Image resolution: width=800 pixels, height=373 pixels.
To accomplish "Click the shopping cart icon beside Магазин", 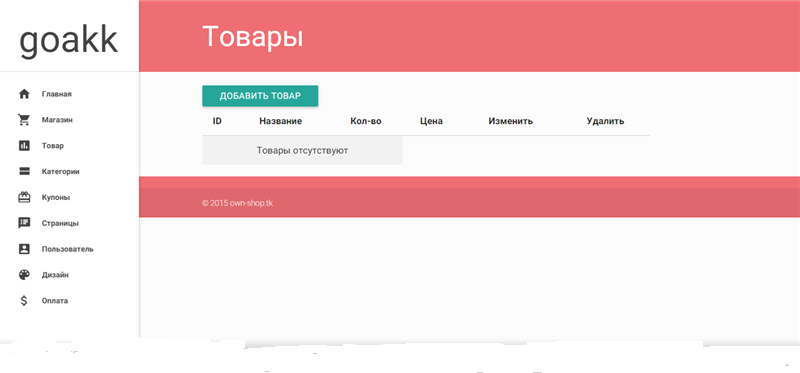I will 24,120.
